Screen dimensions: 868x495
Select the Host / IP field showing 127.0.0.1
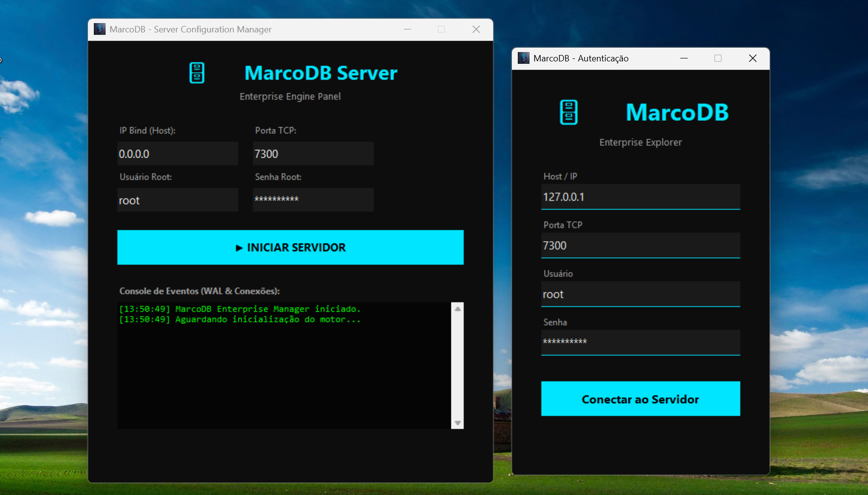coord(640,196)
